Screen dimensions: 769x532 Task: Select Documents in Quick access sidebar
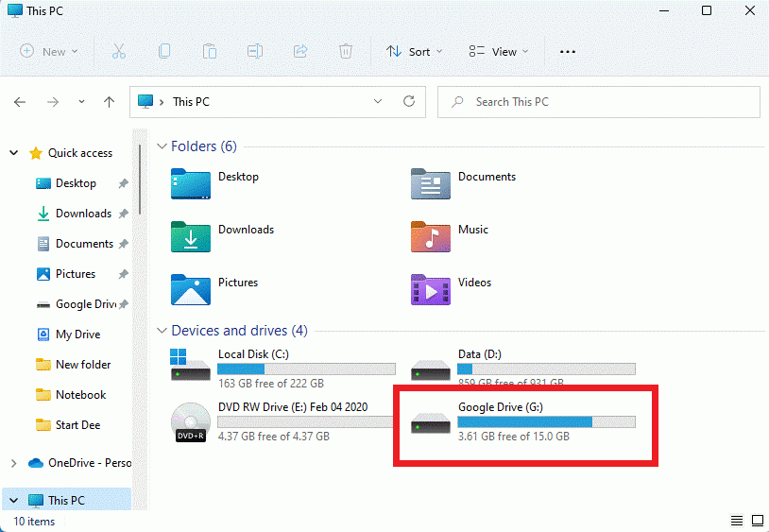(x=84, y=244)
